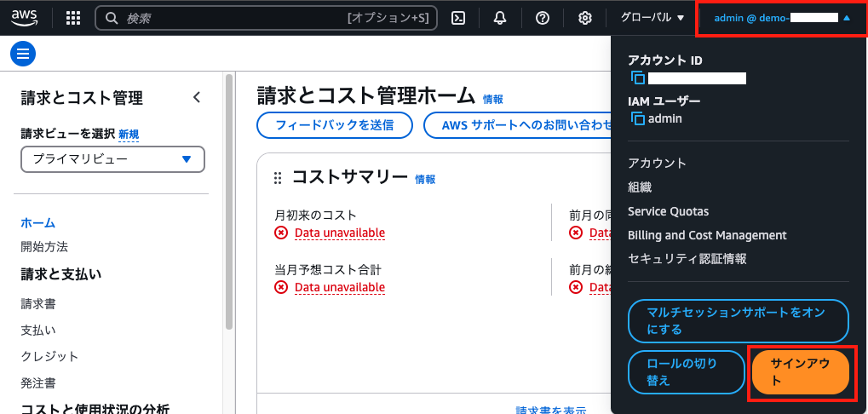Select アカウント in the account menu
Image resolution: width=868 pixels, height=414 pixels.
657,164
